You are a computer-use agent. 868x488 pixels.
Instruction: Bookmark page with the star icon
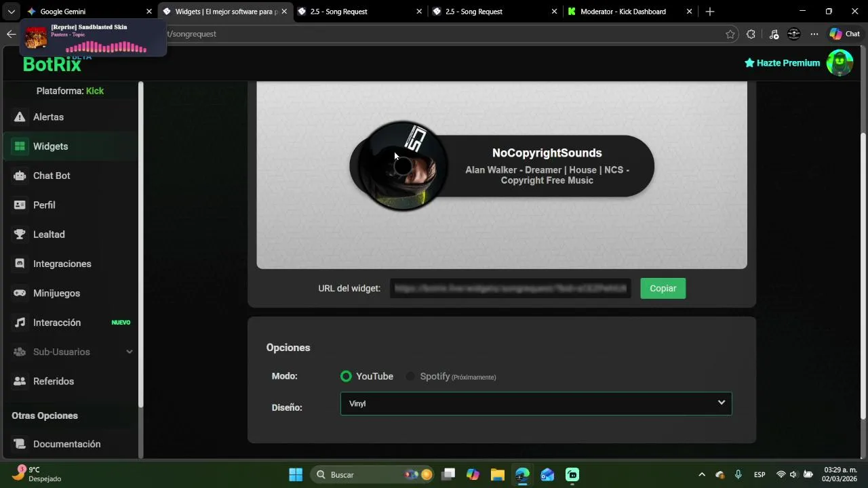click(x=730, y=34)
